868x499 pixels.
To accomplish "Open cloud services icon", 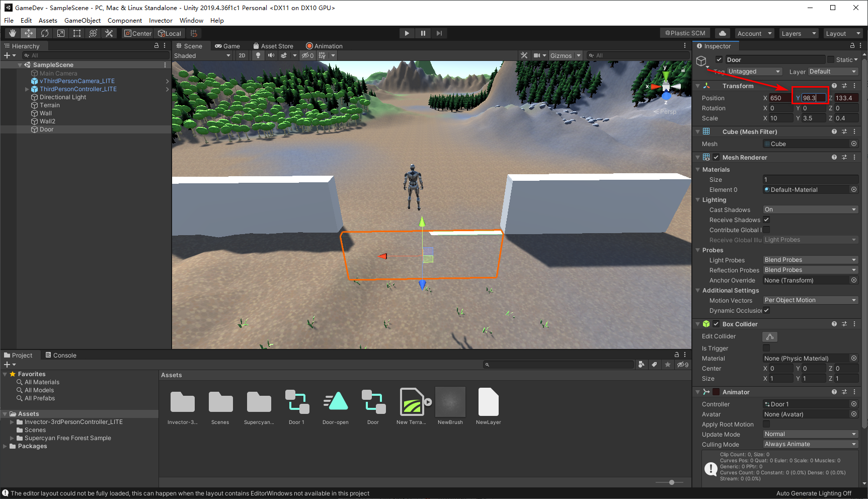I will pos(723,33).
